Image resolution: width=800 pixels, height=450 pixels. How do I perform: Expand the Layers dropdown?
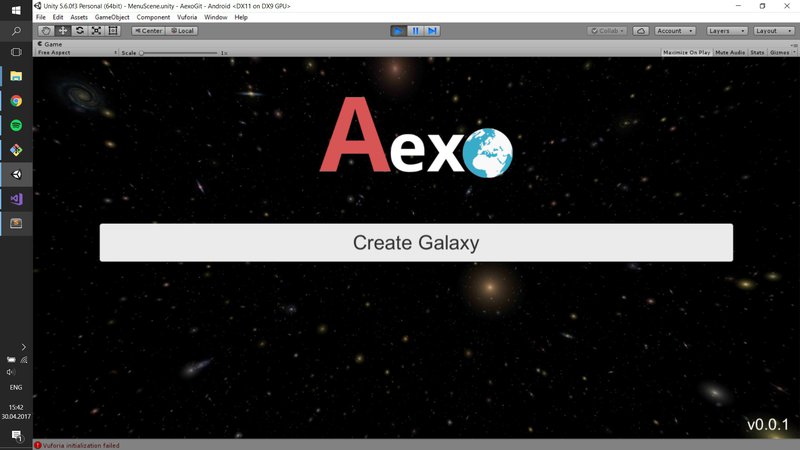point(723,31)
